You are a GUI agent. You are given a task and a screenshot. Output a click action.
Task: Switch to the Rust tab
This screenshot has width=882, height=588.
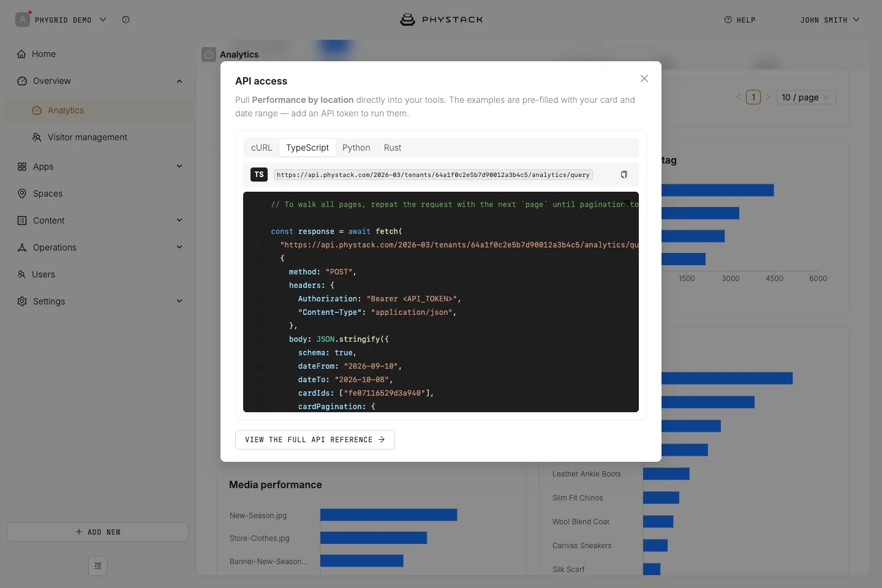(393, 148)
